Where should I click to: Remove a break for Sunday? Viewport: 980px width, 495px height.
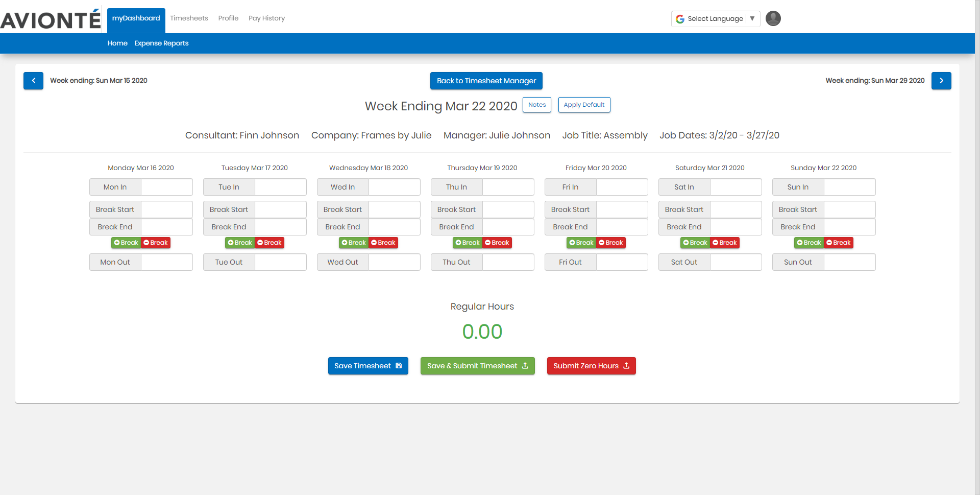[x=839, y=243]
